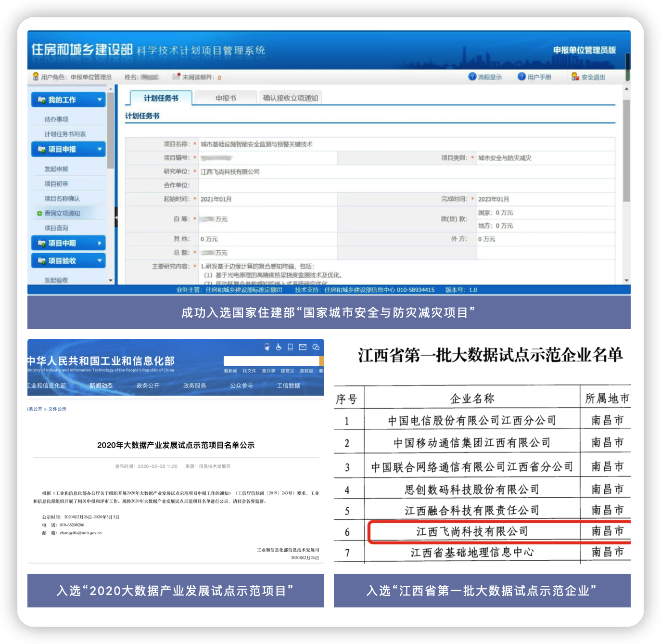Open 待办事项 in the sidebar

56,119
